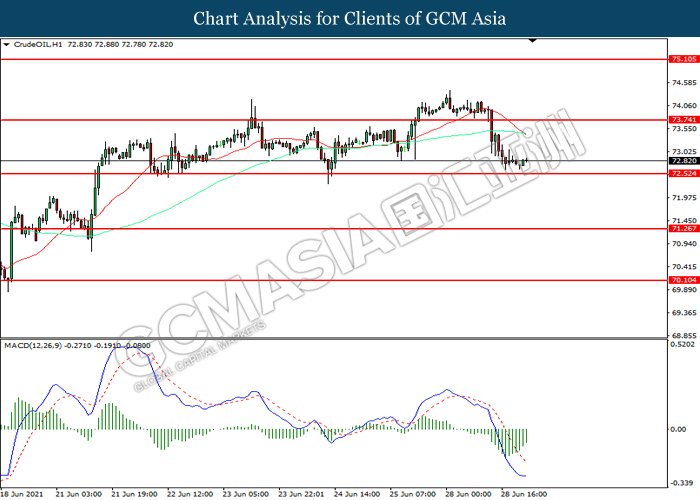
Task: Click the 73.550 price scale value
Action: tap(684, 129)
